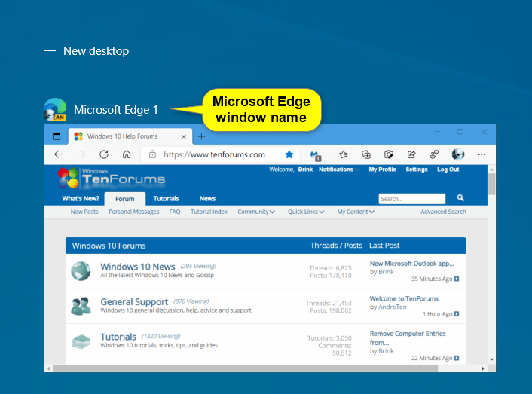The width and height of the screenshot is (532, 394).
Task: Open the AndreTen user link
Action: click(392, 307)
